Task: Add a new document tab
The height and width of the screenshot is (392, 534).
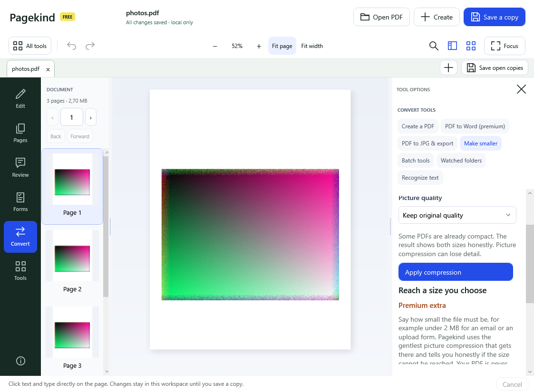Action: coord(448,68)
